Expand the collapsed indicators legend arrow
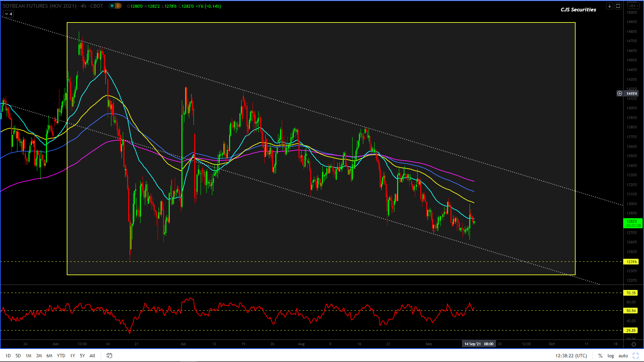 point(7,14)
